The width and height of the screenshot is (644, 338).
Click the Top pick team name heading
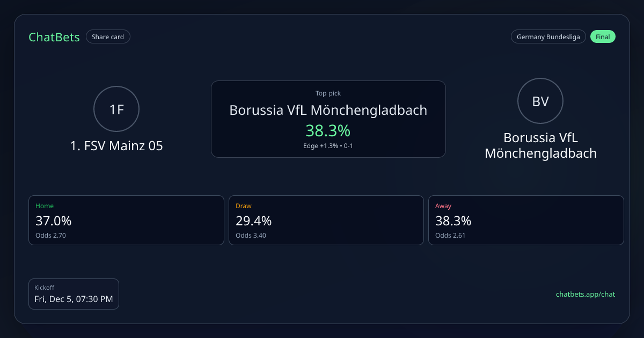tap(328, 110)
